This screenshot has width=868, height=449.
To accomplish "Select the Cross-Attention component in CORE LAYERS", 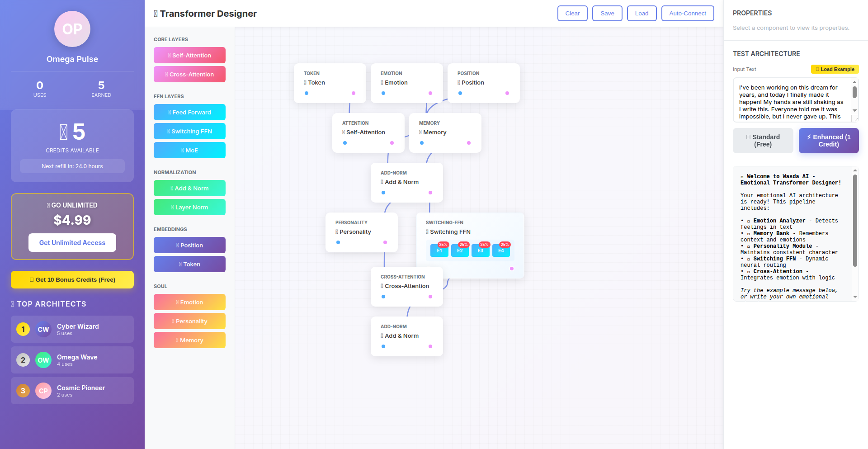I will [189, 74].
